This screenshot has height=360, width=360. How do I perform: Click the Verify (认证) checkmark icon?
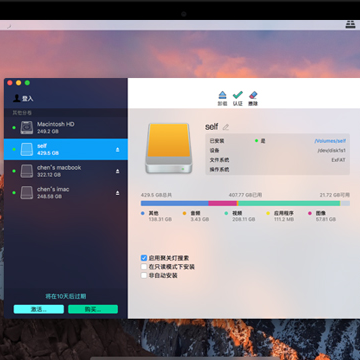[x=238, y=95]
